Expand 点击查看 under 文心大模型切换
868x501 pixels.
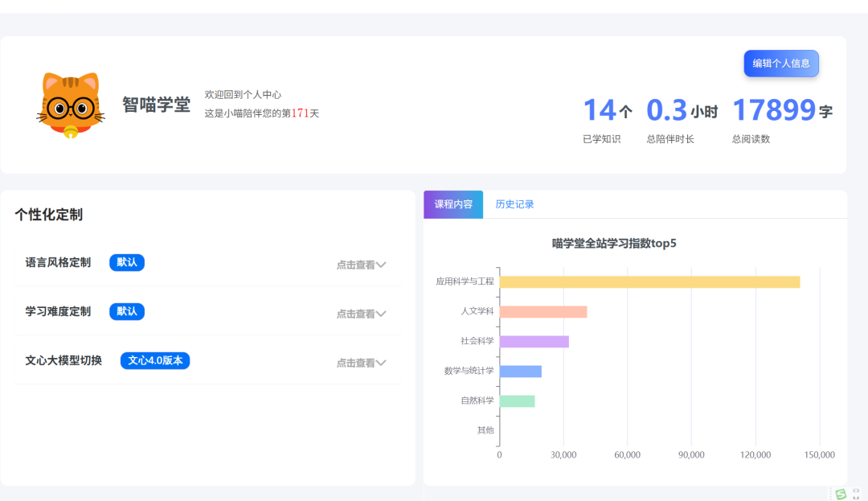tap(361, 362)
